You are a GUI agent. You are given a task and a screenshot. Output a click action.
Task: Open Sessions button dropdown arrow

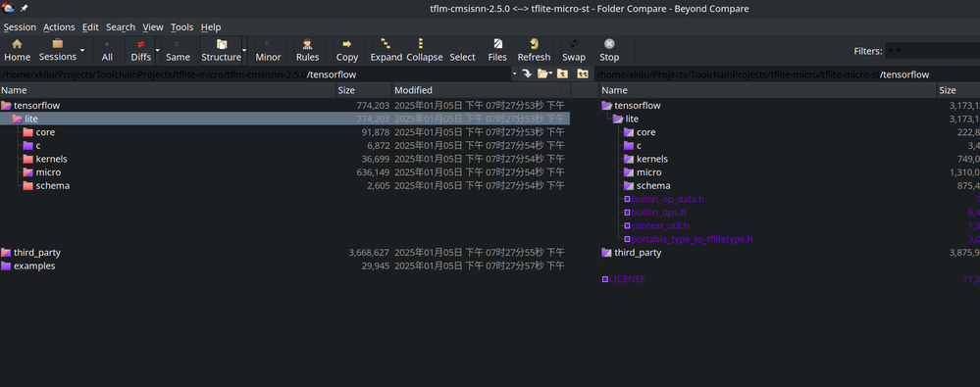tap(82, 50)
